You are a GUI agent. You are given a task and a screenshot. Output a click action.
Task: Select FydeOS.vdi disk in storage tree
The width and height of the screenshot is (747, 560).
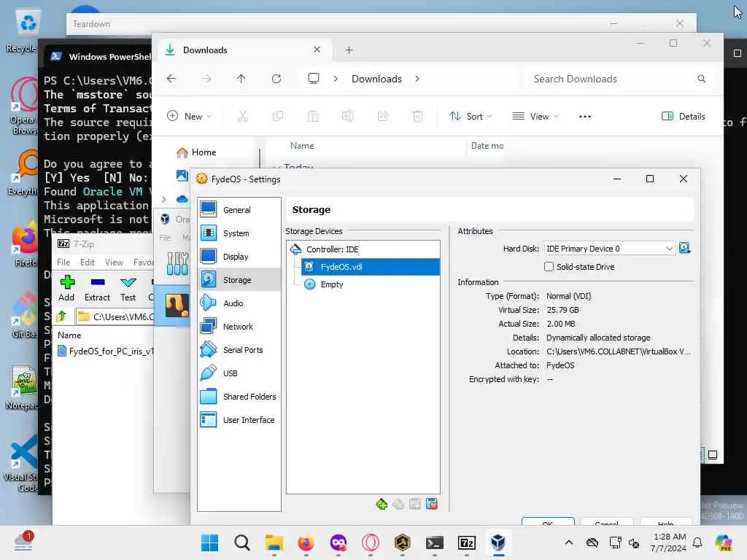pos(370,267)
